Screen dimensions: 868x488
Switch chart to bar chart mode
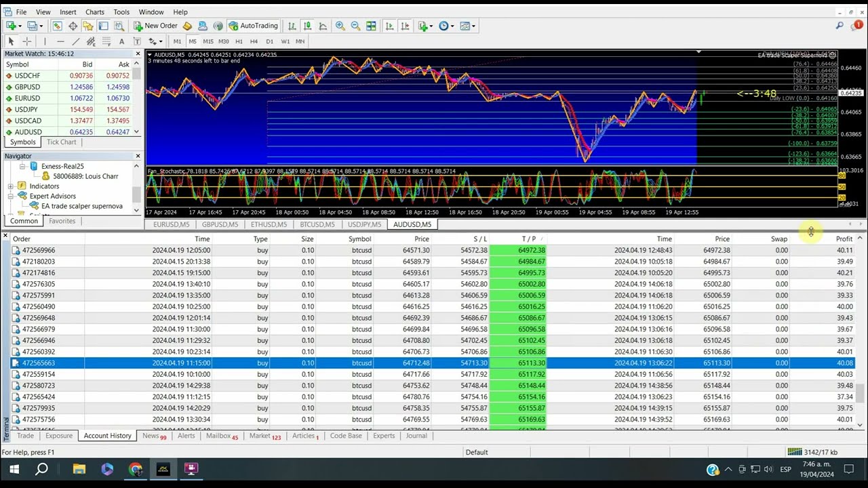292,26
